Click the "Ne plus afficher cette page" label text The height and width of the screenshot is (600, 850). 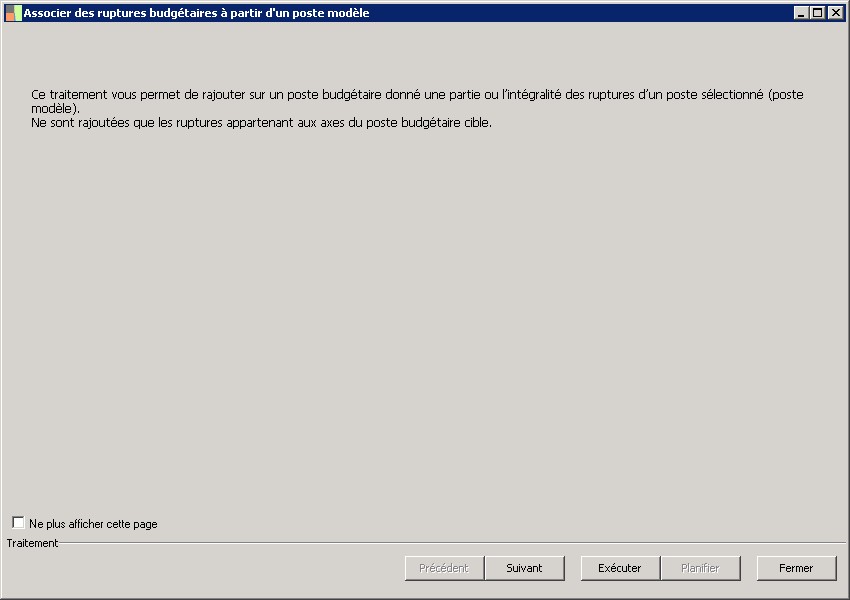93,524
